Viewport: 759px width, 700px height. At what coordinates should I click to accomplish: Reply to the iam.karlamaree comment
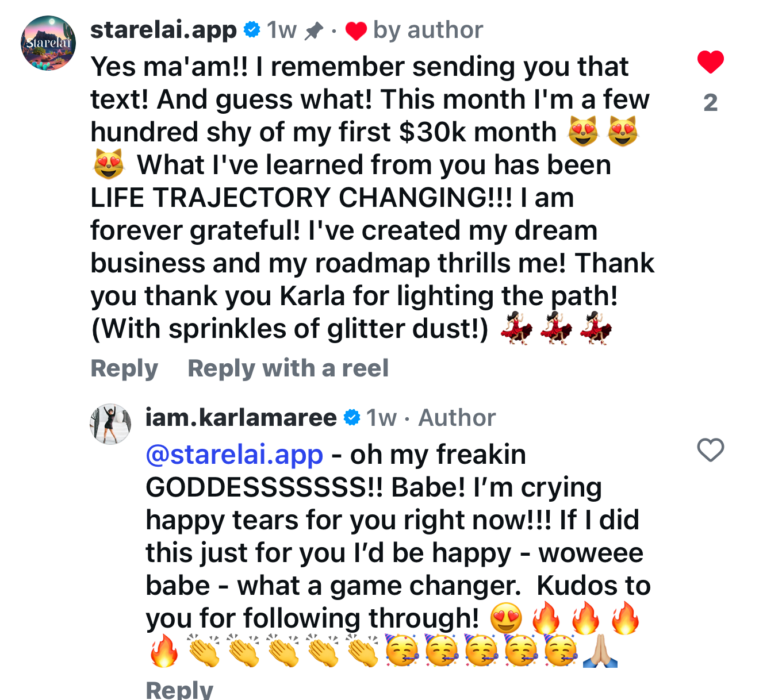coord(179,689)
